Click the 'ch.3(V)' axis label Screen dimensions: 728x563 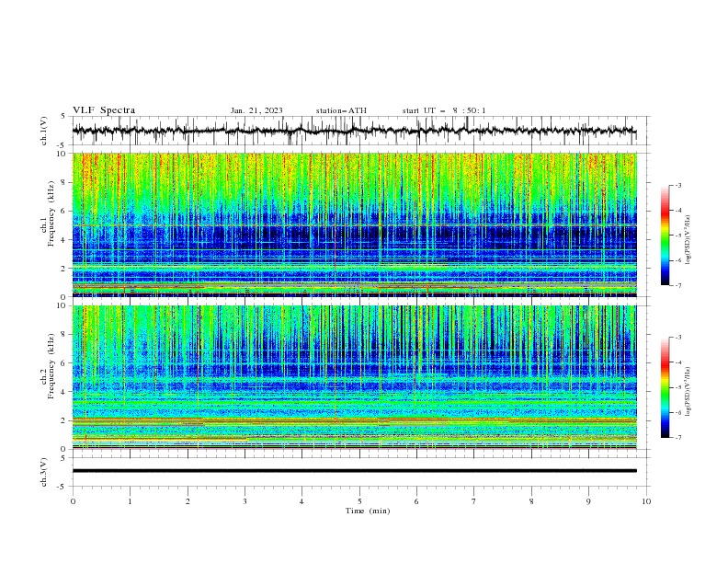pos(44,472)
